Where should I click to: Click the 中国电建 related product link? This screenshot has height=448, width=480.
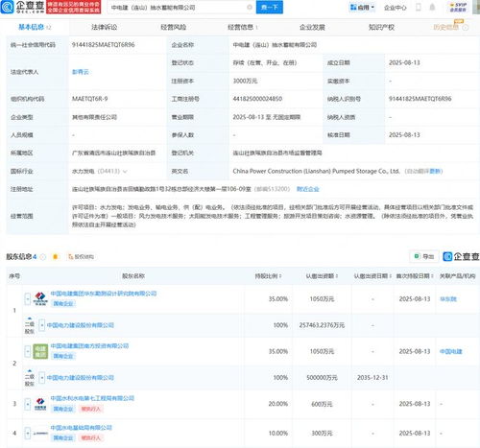coord(451,351)
